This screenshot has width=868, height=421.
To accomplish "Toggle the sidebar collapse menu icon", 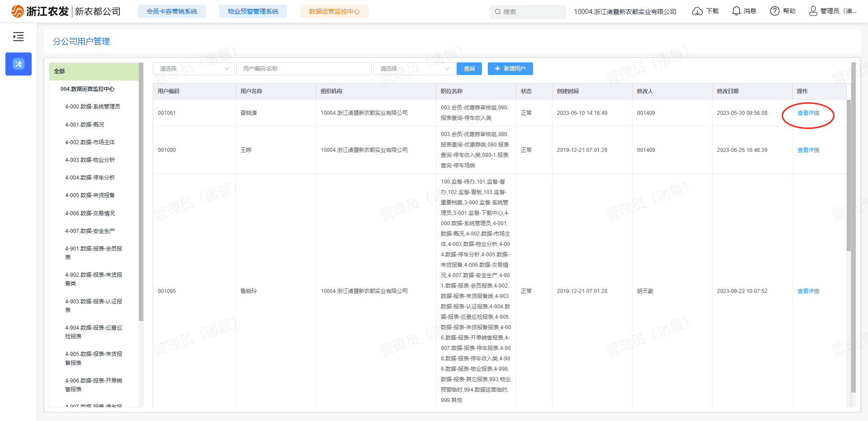I will point(19,37).
